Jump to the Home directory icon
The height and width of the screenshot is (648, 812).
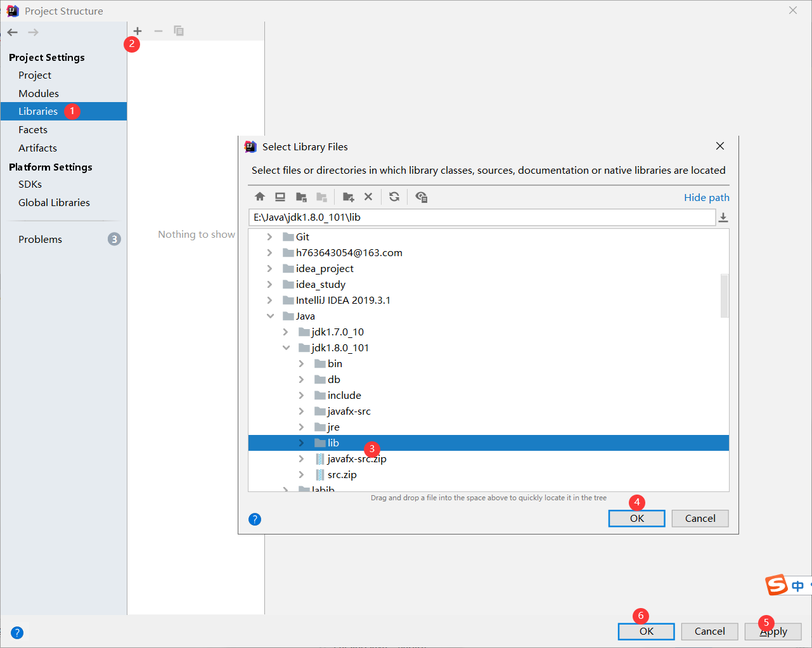click(x=260, y=197)
